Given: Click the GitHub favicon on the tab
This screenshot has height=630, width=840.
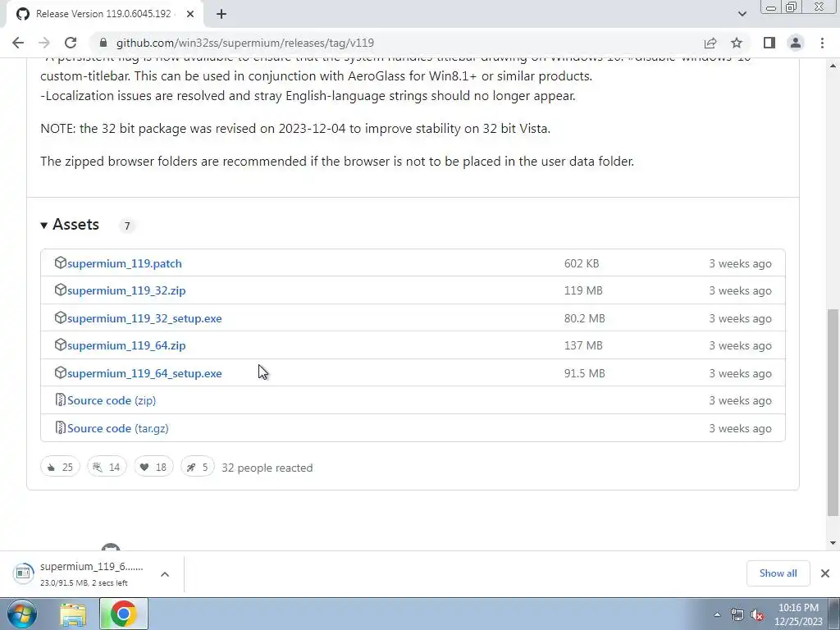Looking at the screenshot, I should coord(22,14).
